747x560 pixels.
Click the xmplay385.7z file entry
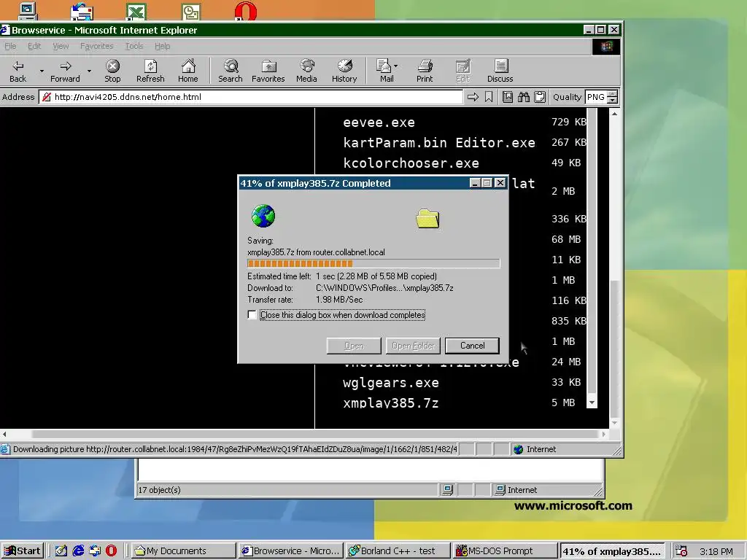[391, 402]
